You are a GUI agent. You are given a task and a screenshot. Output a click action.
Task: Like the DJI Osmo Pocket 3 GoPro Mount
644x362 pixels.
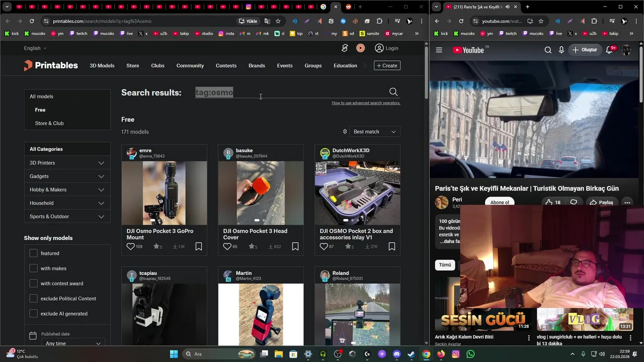click(x=130, y=246)
